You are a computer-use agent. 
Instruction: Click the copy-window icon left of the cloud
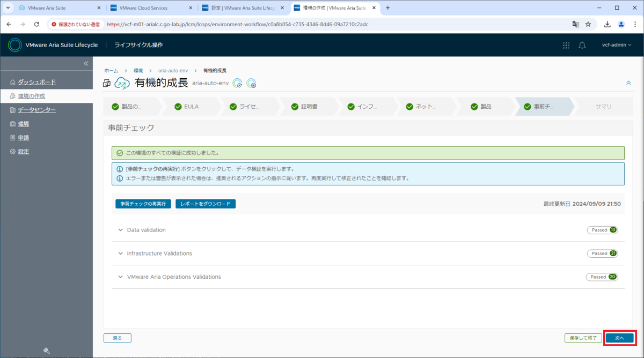(107, 83)
